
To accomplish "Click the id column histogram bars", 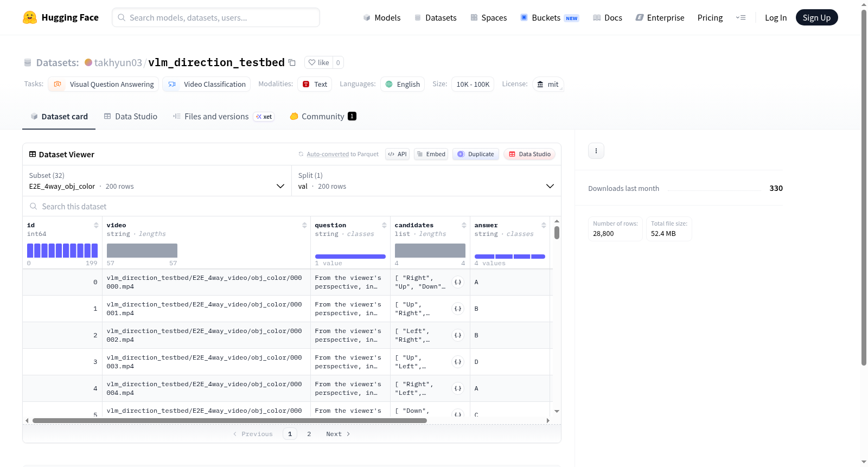I will coord(62,251).
